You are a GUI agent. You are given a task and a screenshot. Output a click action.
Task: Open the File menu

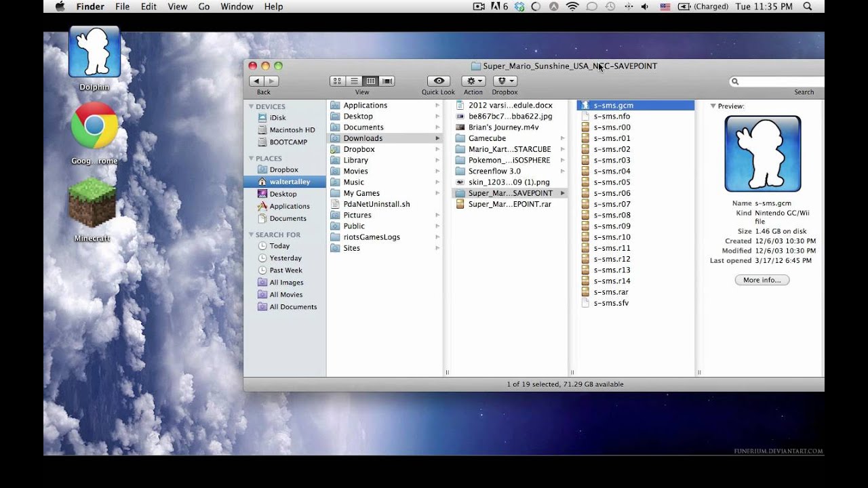[122, 6]
